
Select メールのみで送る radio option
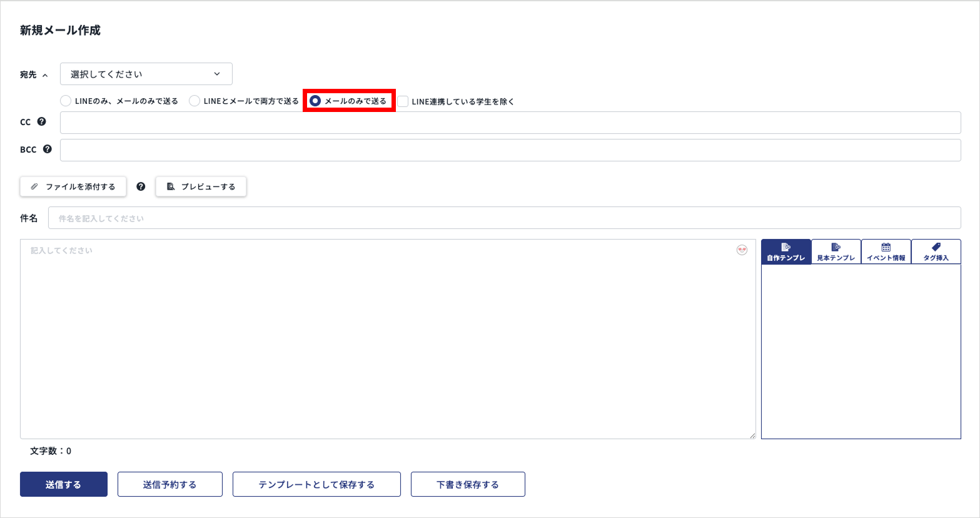[315, 101]
